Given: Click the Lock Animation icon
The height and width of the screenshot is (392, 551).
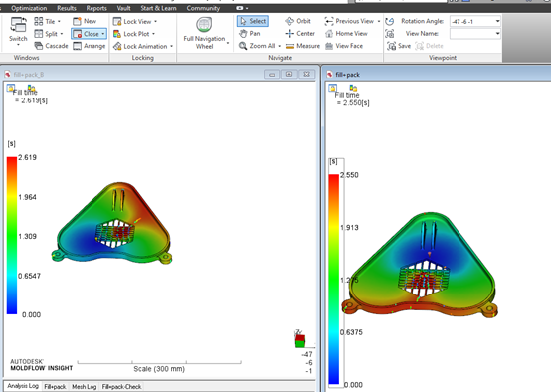Looking at the screenshot, I should point(117,46).
